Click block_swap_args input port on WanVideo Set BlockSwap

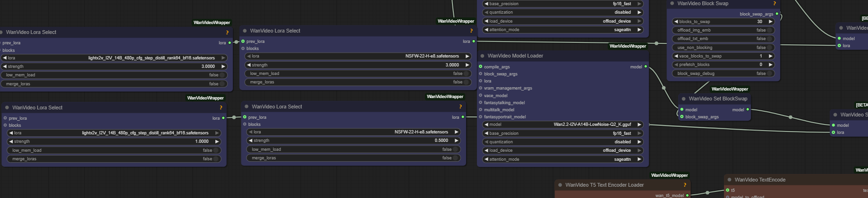pos(681,116)
